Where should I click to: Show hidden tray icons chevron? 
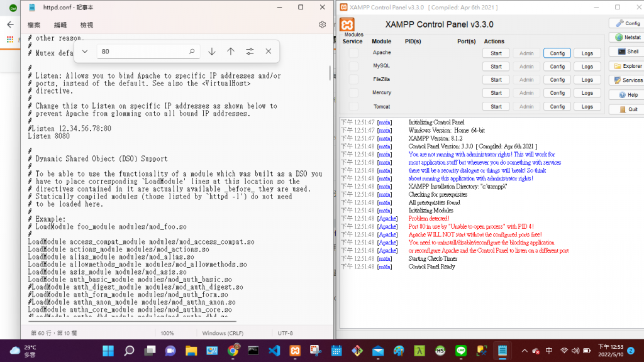tap(525, 351)
